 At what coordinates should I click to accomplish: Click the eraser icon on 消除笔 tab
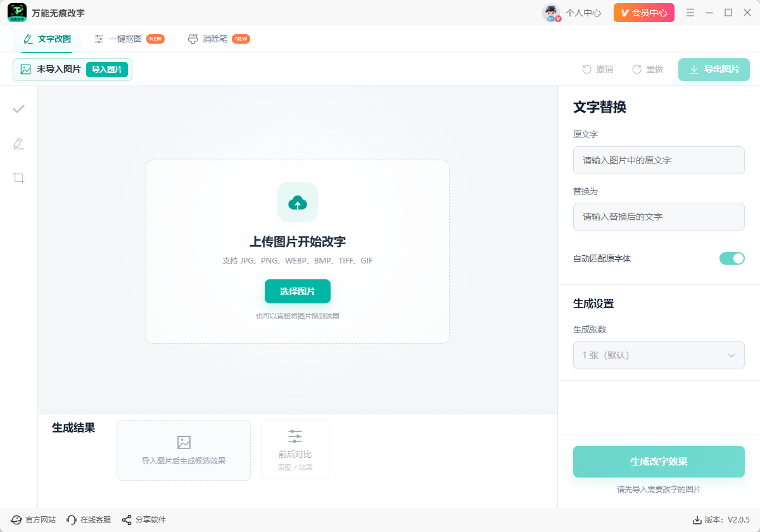point(193,39)
